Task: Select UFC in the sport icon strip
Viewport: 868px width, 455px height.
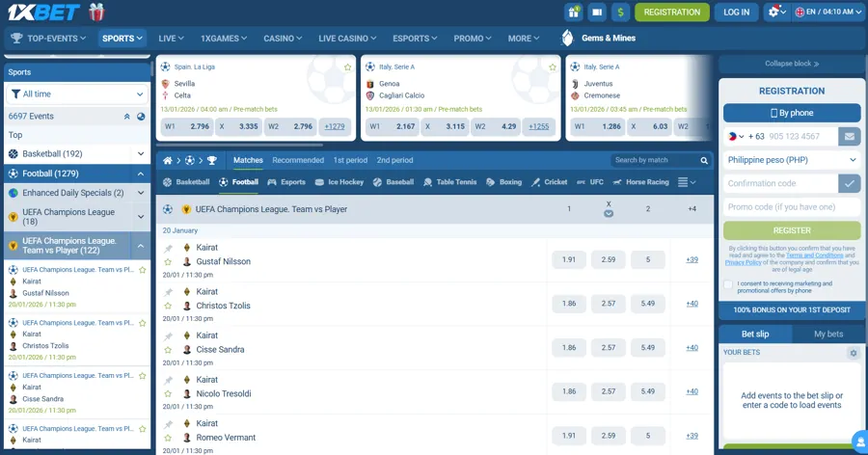Action: click(x=590, y=182)
